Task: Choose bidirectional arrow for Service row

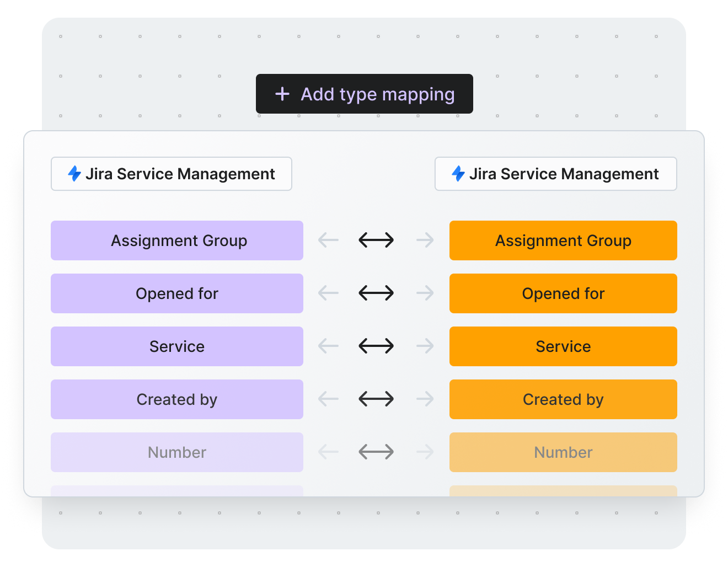Action: point(376,346)
